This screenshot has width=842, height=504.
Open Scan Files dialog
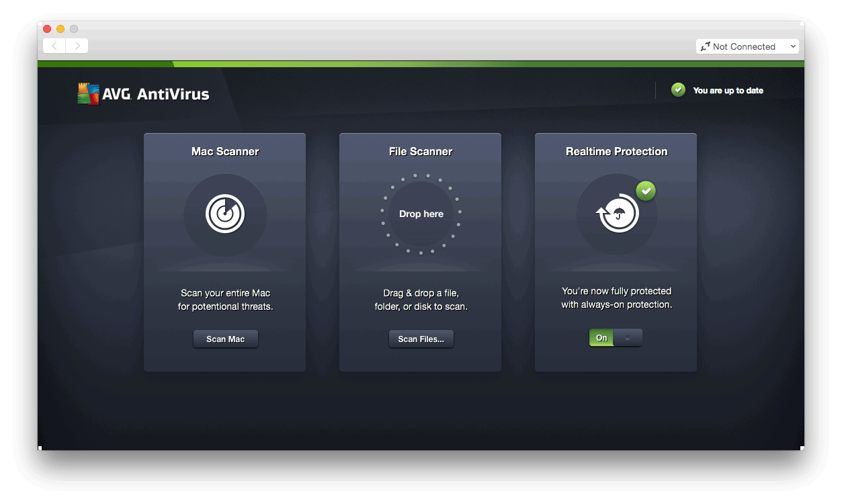tap(421, 339)
